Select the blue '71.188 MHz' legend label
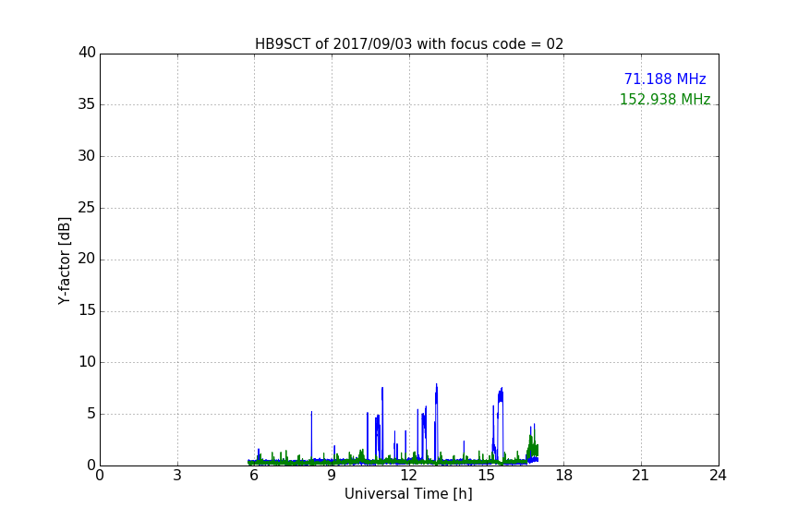 tap(665, 79)
